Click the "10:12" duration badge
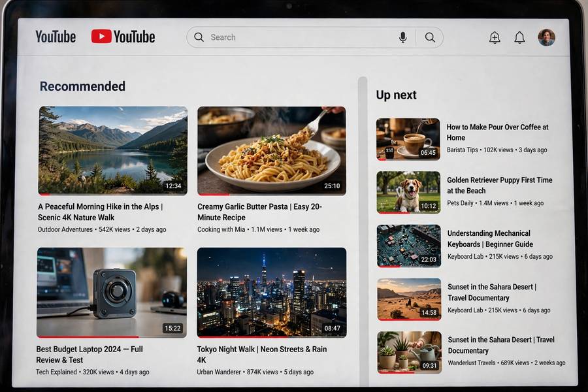 click(428, 206)
